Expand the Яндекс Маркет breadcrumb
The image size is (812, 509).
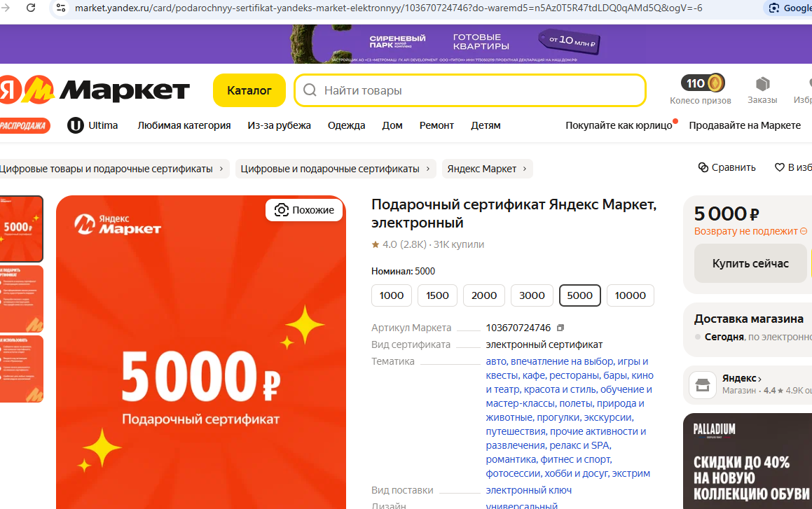(x=488, y=169)
